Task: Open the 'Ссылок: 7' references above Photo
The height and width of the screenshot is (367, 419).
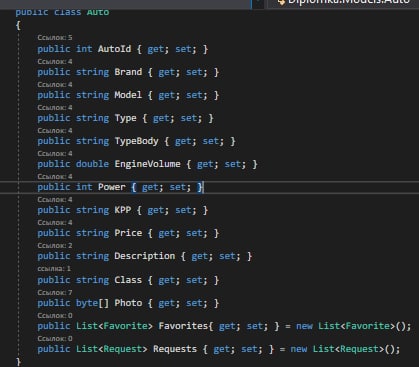Action: (x=55, y=292)
